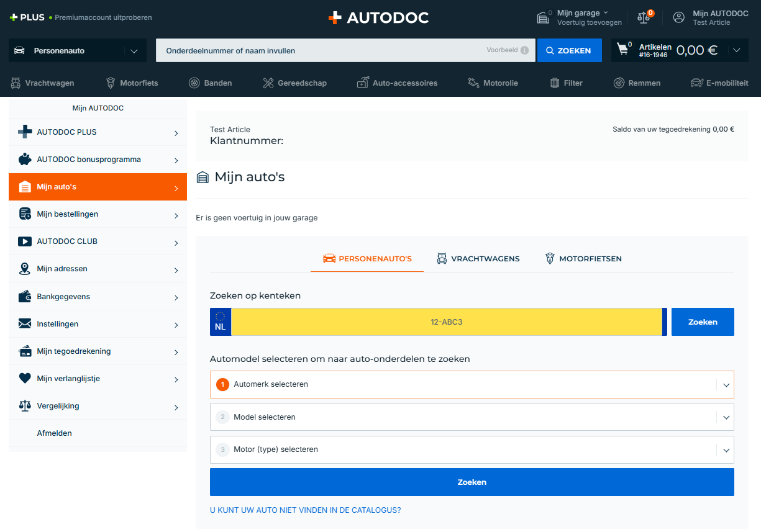
Task: Open 'U kunt uw auto niet vinden' link
Action: 305,510
